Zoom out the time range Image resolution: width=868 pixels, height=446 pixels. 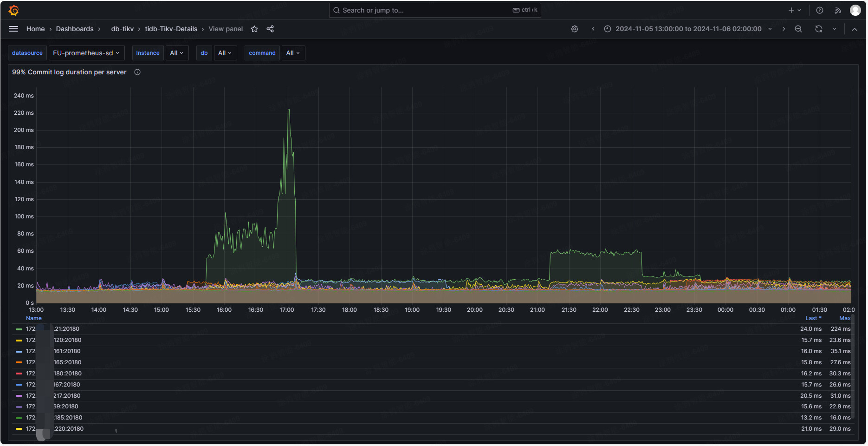[798, 29]
